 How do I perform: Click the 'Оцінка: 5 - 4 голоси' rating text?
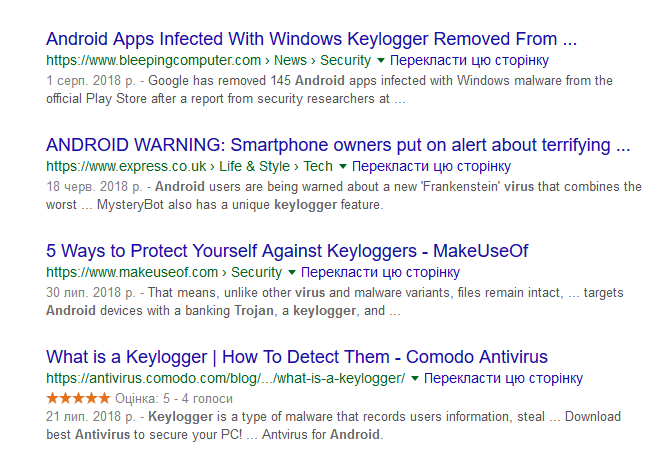174,399
